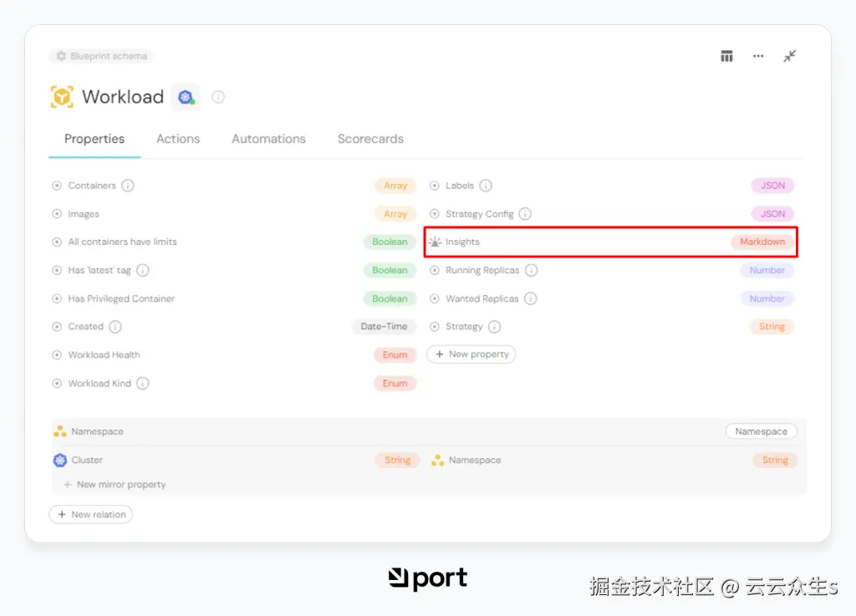Select the Workload Health property
856x616 pixels.
234,354
